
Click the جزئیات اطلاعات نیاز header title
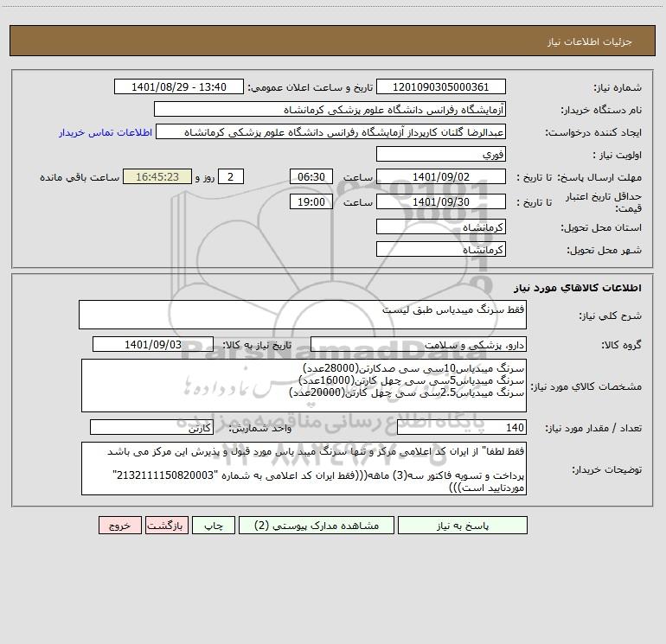click(590, 41)
